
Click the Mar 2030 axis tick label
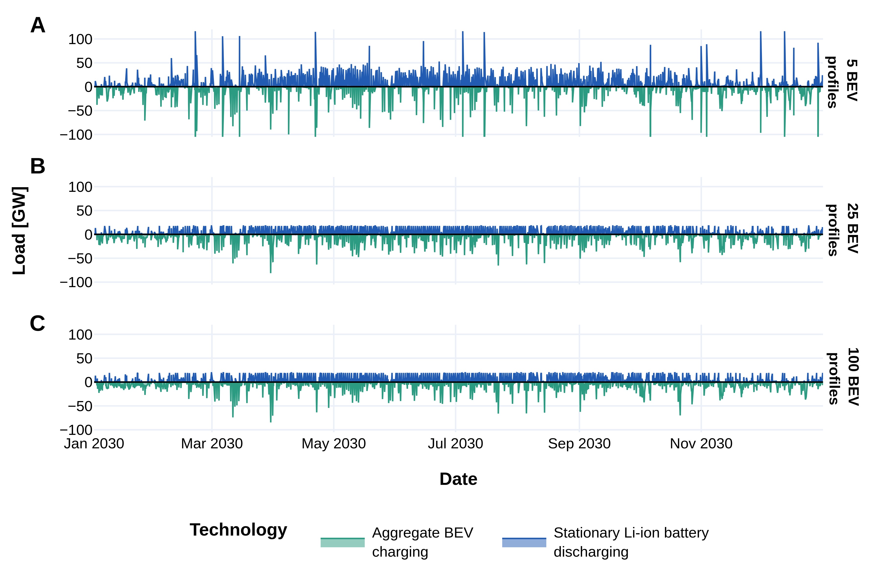click(x=212, y=444)
